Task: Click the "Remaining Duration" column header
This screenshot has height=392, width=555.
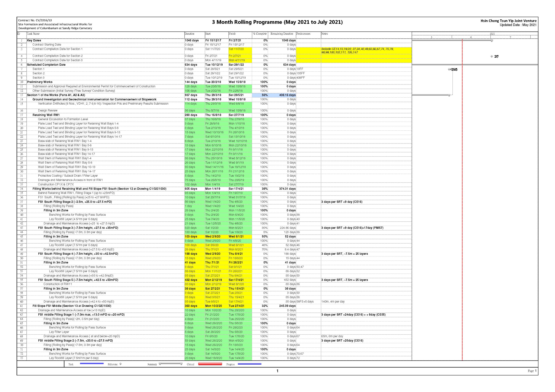Action: coord(282,34)
